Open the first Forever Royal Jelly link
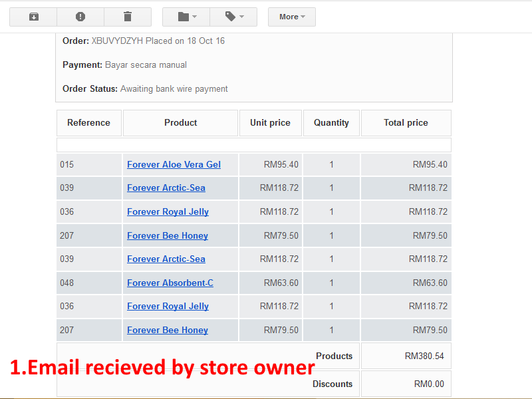The width and height of the screenshot is (532, 399). (x=168, y=211)
